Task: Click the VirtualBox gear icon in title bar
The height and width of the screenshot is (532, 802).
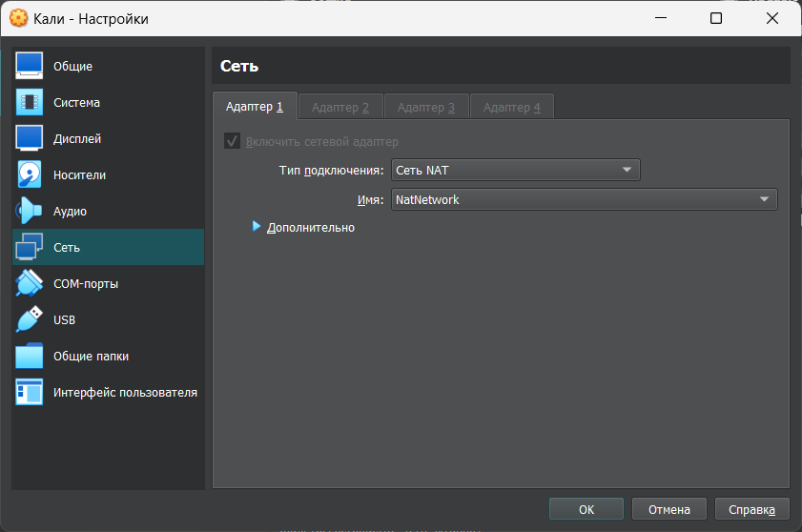Action: (x=19, y=18)
